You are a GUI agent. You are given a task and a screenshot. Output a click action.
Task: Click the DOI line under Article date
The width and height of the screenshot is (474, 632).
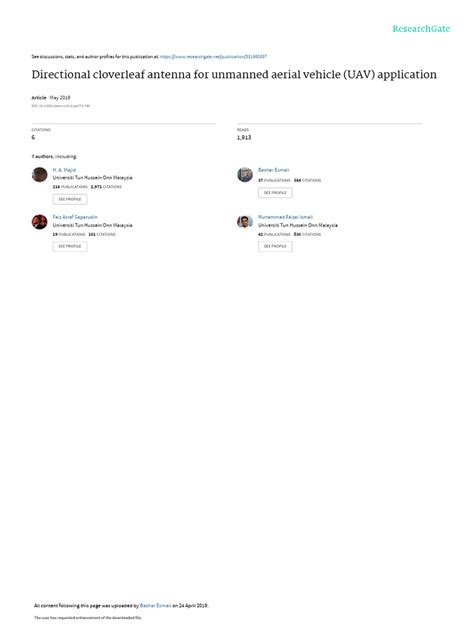point(60,106)
